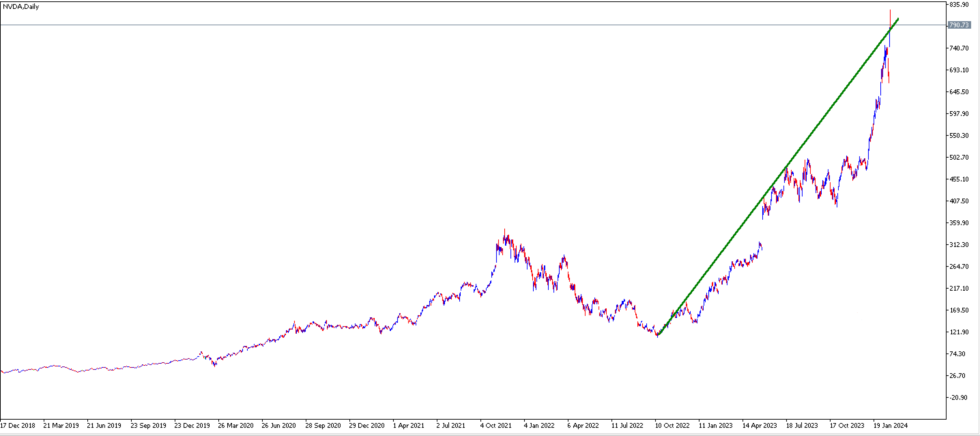Click the 17 Dec 2018 date label
This screenshot has height=436, width=980.
[17, 425]
